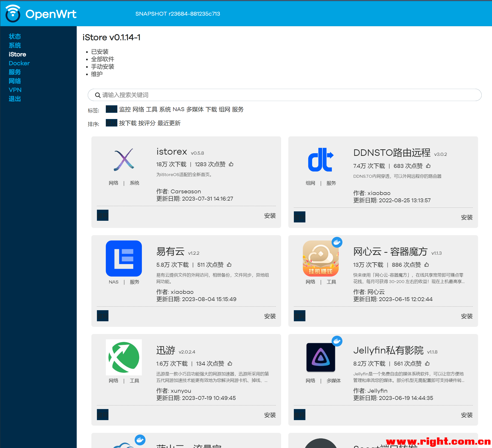Open the DDNSTO app icon
Screen dimensions: 492x448
(321, 160)
